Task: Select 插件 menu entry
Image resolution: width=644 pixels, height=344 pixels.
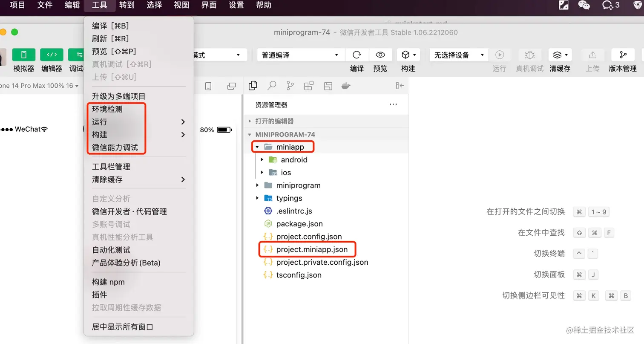Action: (139, 295)
